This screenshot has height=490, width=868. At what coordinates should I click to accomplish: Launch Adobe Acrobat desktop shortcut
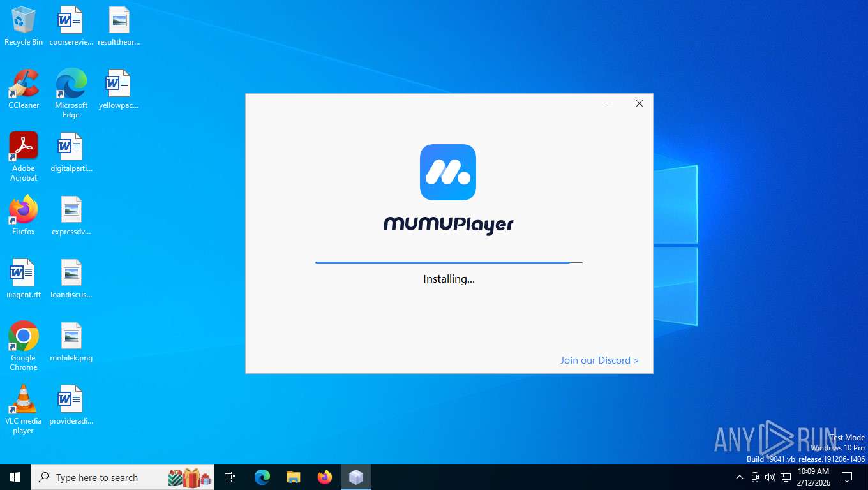click(24, 157)
